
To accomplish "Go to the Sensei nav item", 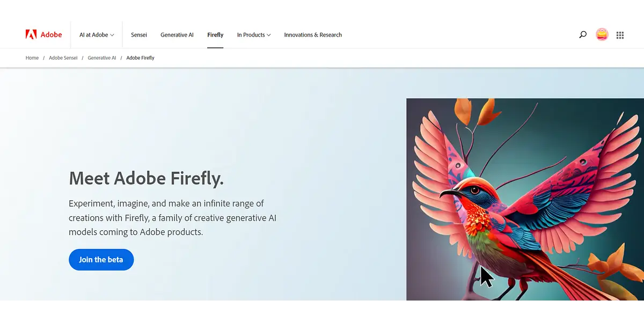I will pyautogui.click(x=139, y=35).
